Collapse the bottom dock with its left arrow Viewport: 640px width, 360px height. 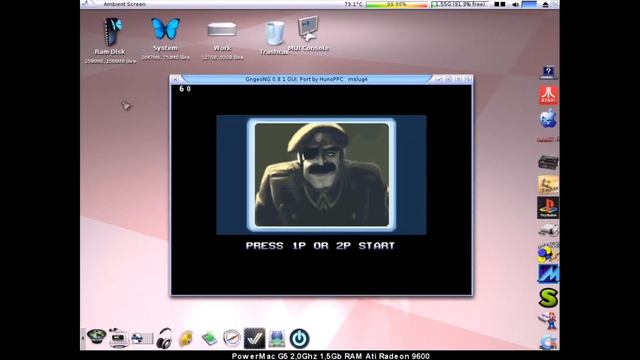pos(83,338)
